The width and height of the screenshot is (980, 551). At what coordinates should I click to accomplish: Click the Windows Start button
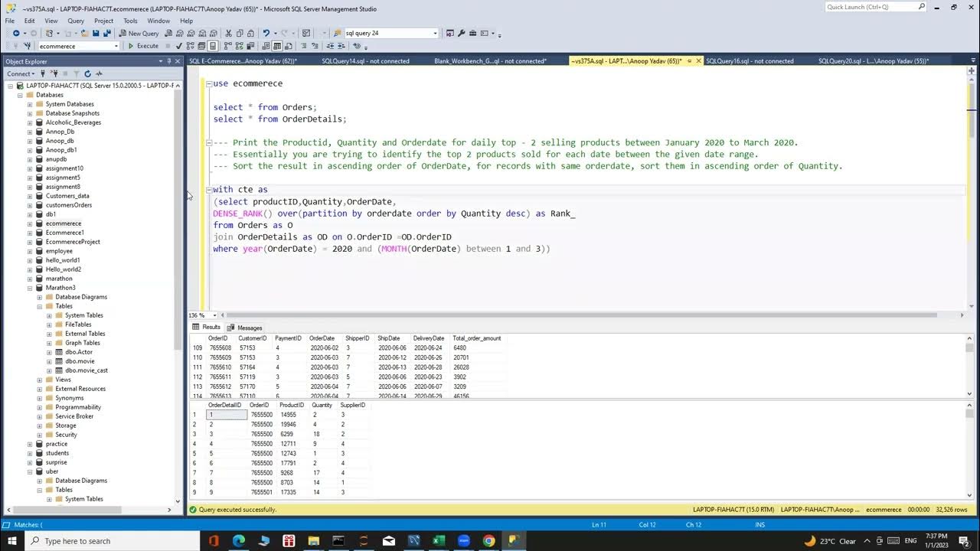(x=13, y=540)
